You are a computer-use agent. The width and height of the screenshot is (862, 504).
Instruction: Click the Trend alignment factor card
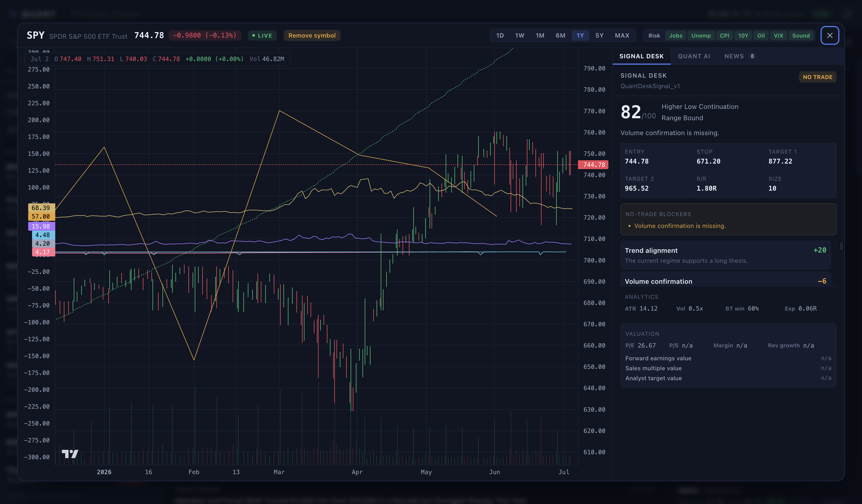[726, 255]
